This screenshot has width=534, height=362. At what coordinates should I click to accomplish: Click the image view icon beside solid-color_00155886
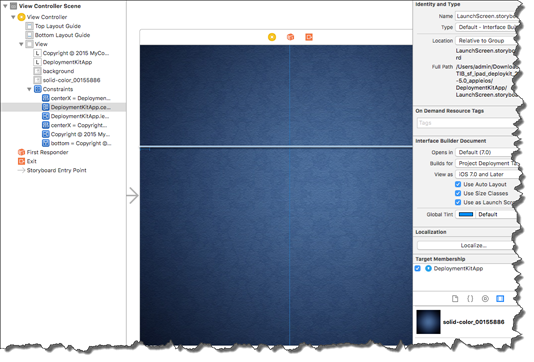pos(37,80)
